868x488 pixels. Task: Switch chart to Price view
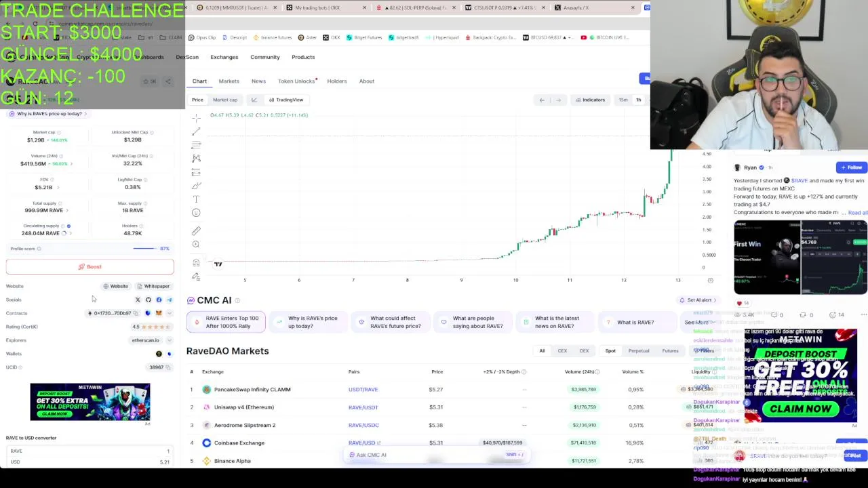(197, 100)
